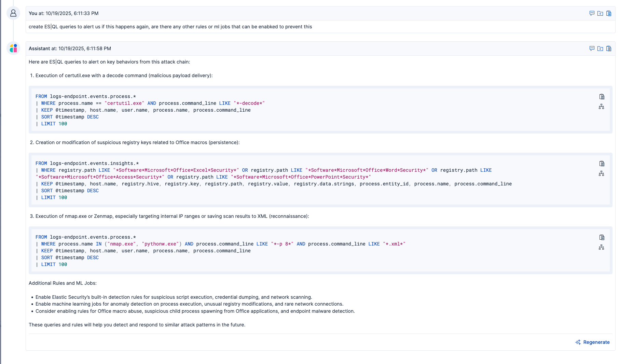This screenshot has width=619, height=364.
Task: Add the Assistant response to a case
Action: point(600,48)
